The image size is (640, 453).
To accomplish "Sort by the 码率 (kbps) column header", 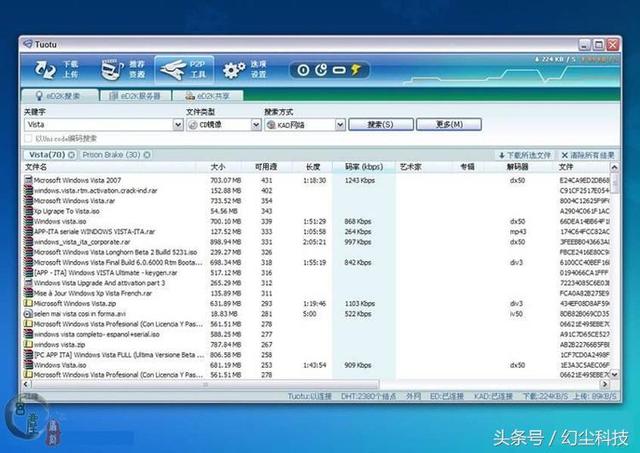I will [364, 167].
